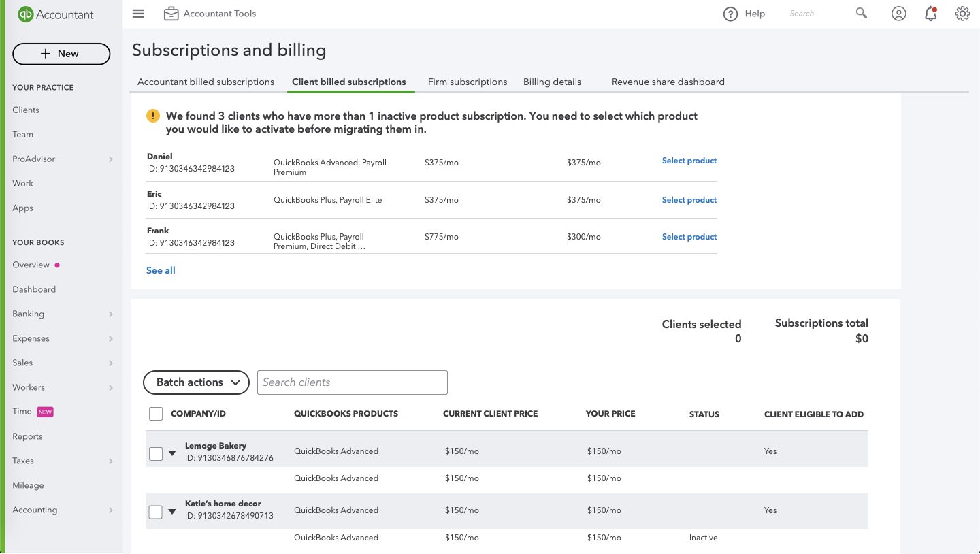Expand the Accounting submenu chevron
Image resolution: width=980 pixels, height=554 pixels.
(110, 510)
